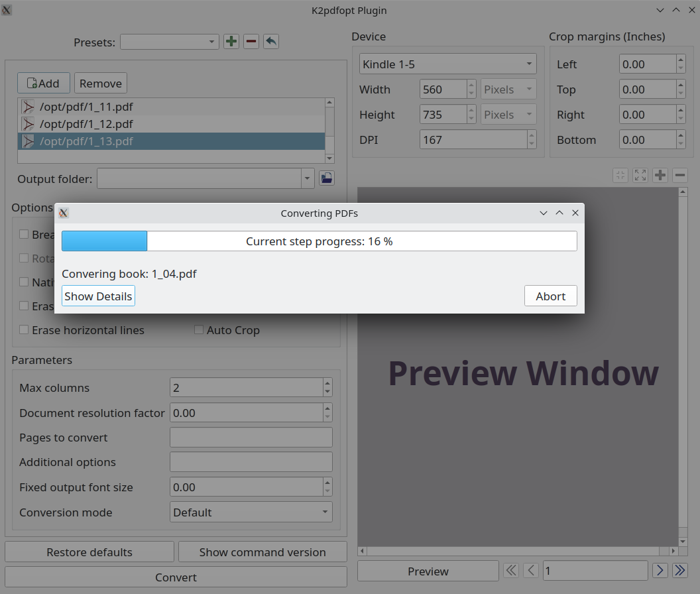Minimize the Converting PDFs dialog
This screenshot has width=700, height=594.
(544, 213)
